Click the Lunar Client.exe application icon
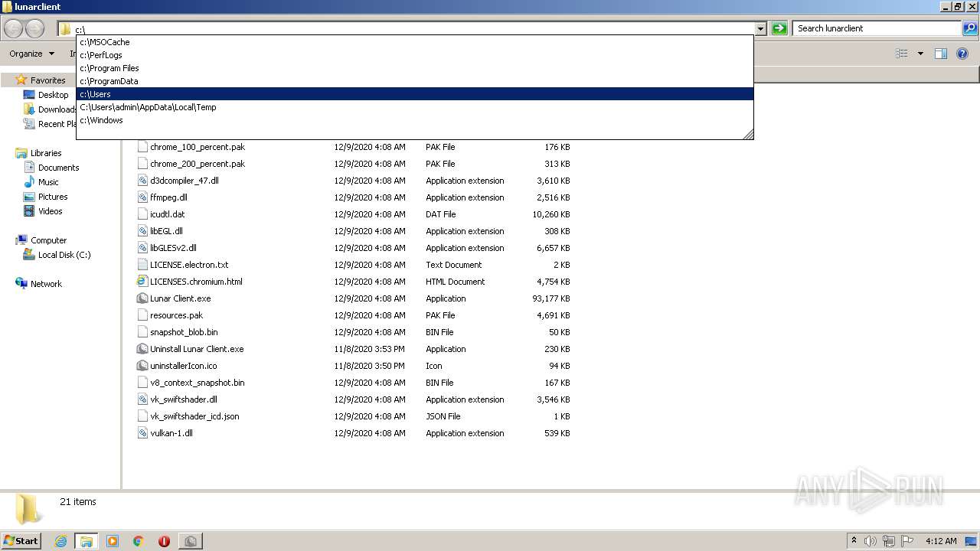 (142, 298)
